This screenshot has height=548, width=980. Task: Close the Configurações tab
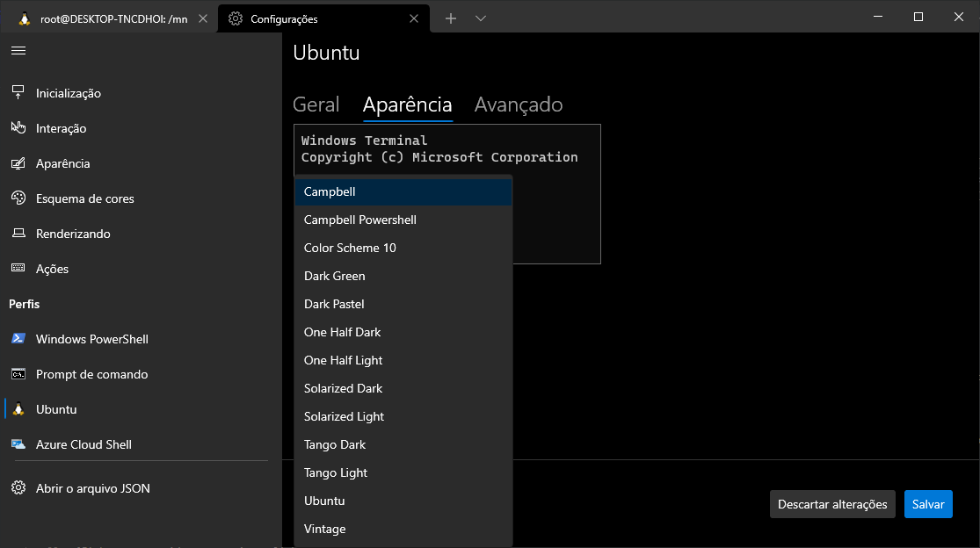pyautogui.click(x=414, y=18)
